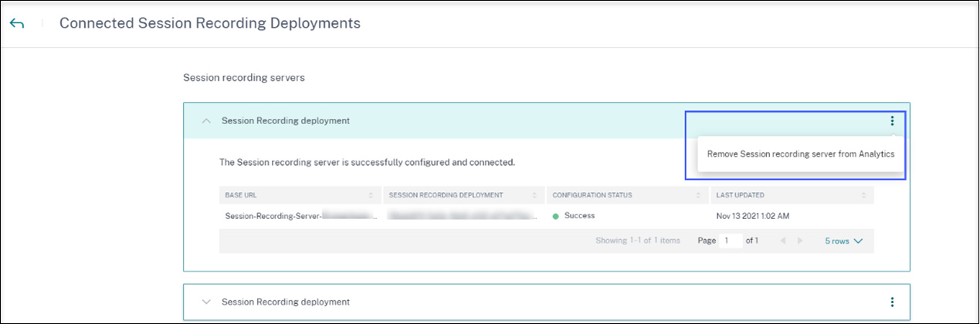Click the collapsed deployment's header title text

pos(285,302)
